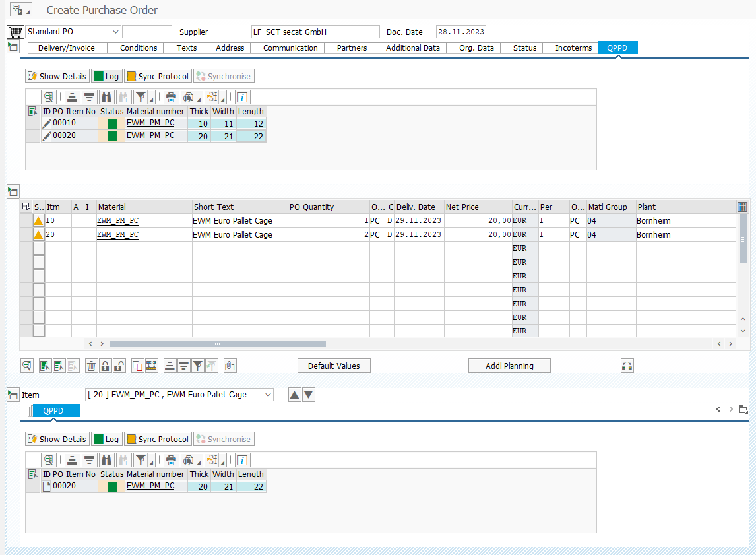The image size is (756, 555).
Task: Click the blue information icon in top QPPD toolbar
Action: coord(242,97)
